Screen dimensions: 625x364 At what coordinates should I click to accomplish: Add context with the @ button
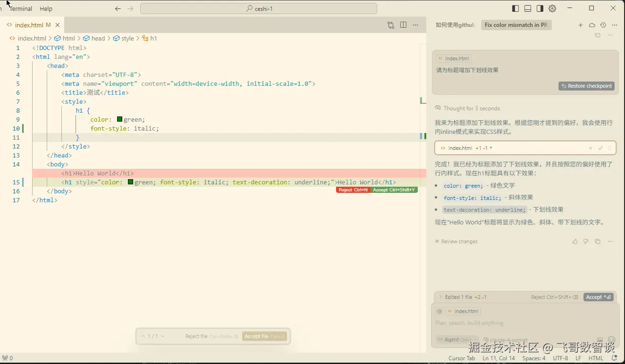pos(439,311)
